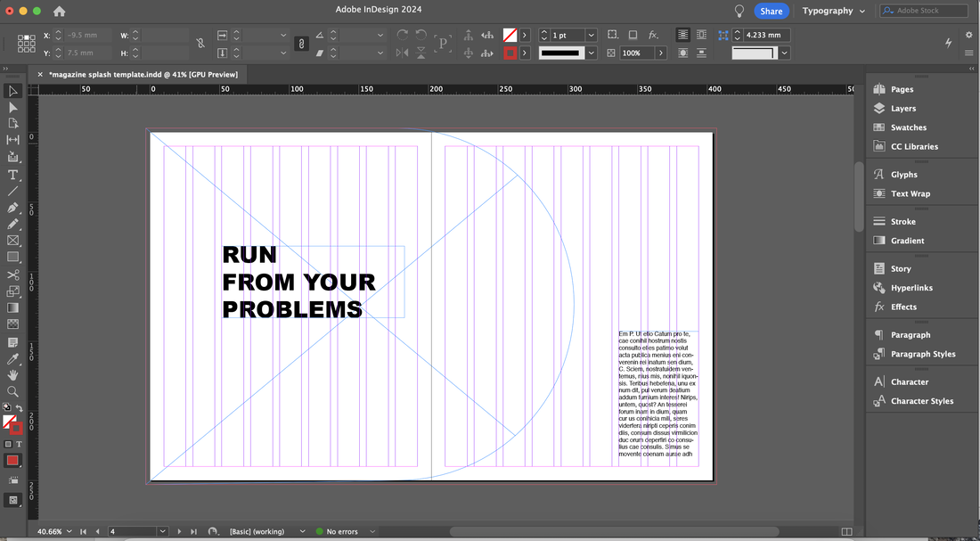Select the Eyedropper tool

tap(12, 359)
